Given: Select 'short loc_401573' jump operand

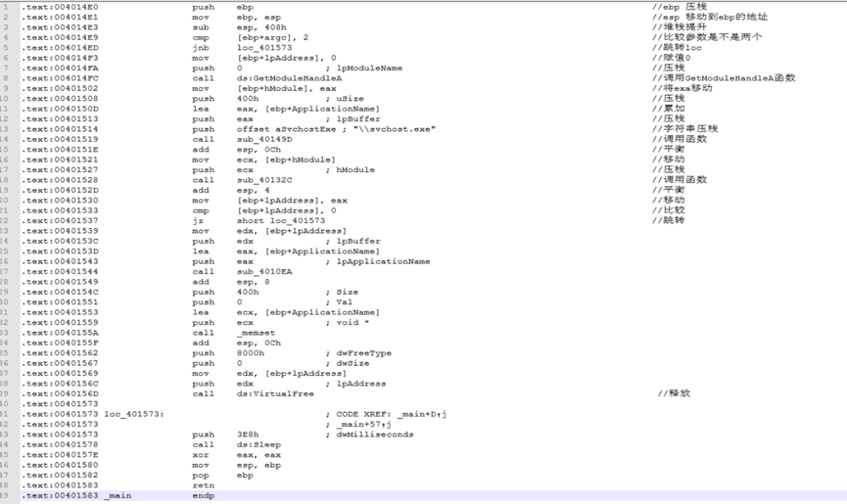Looking at the screenshot, I should 281,221.
